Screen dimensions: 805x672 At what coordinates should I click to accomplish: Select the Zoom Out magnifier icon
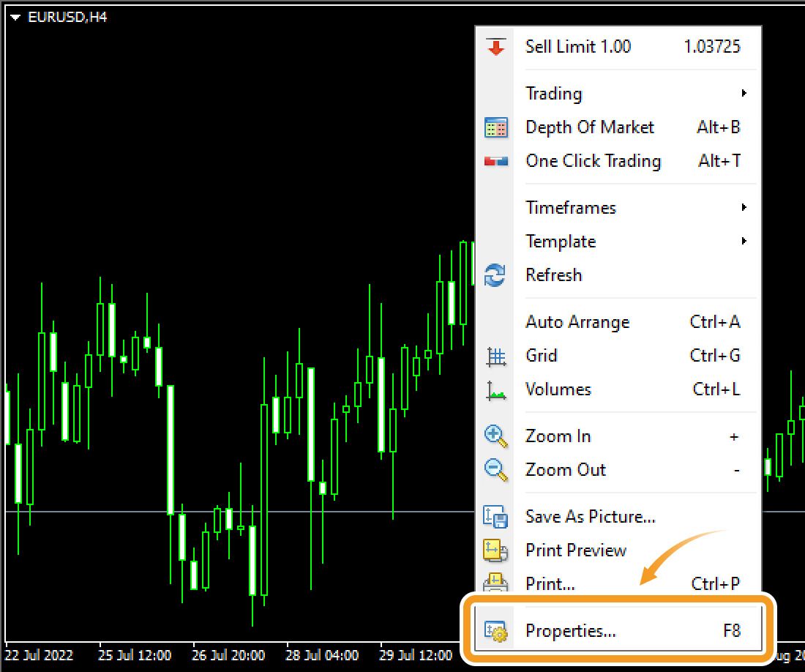pyautogui.click(x=496, y=469)
